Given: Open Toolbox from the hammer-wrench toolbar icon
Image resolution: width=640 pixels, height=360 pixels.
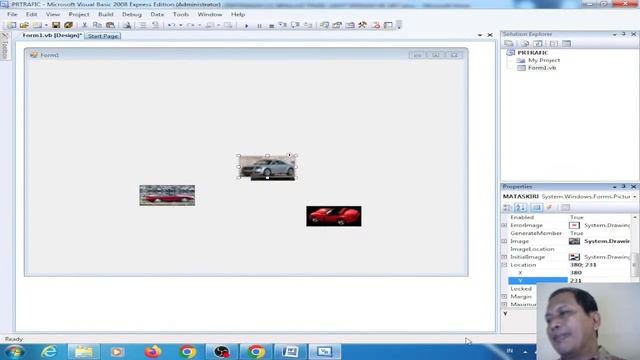Looking at the screenshot, I should tap(362, 25).
